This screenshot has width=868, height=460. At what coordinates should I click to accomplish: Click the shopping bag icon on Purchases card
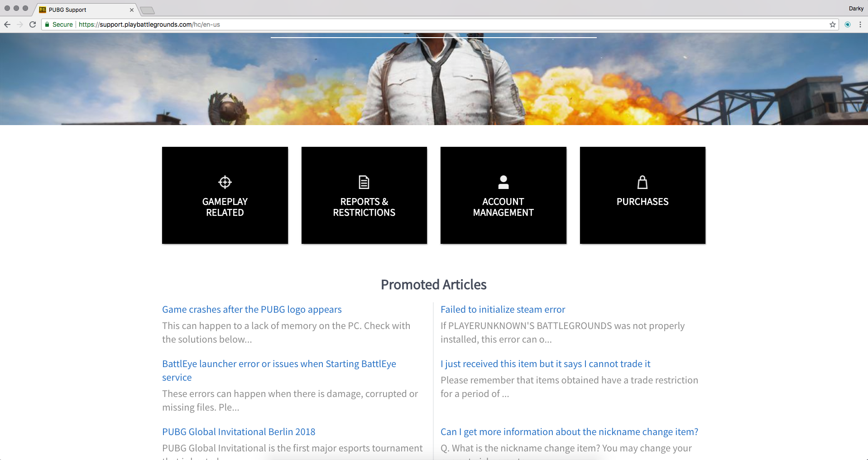point(643,182)
